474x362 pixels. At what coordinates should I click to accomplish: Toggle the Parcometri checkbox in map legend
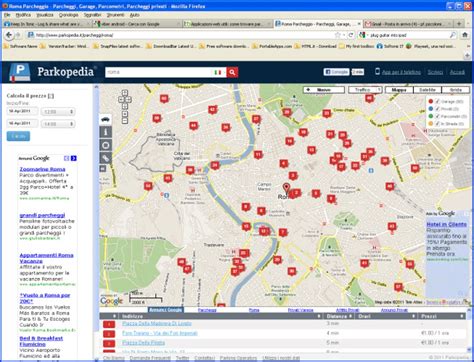pos(437,116)
